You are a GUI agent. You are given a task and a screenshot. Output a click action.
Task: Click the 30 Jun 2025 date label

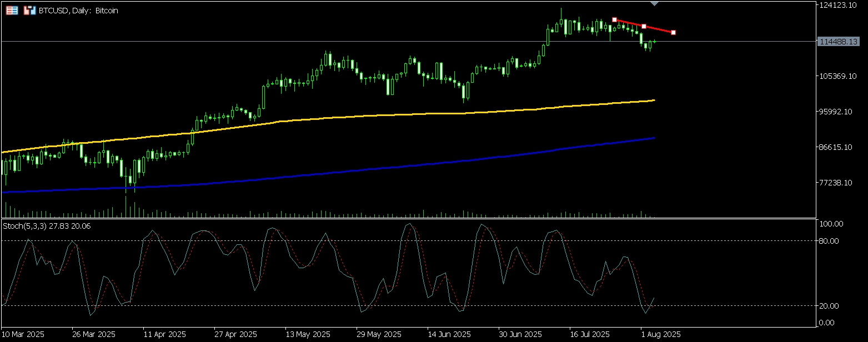520,335
